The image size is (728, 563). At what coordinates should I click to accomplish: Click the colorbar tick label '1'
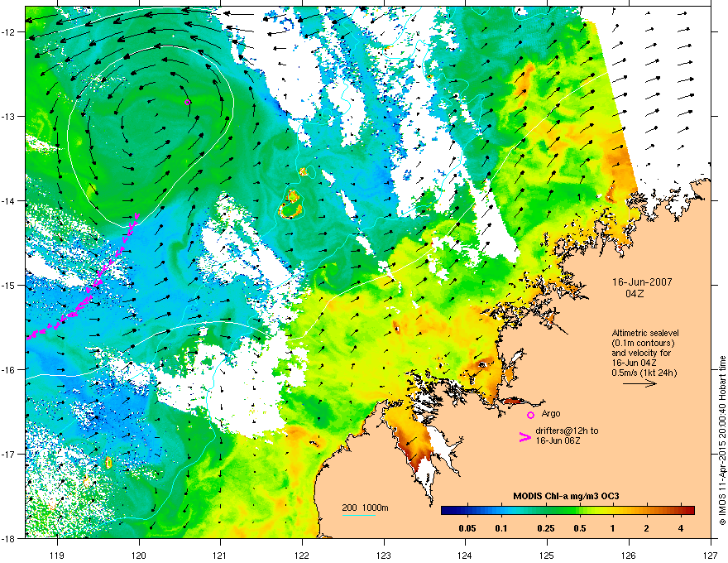click(x=613, y=528)
